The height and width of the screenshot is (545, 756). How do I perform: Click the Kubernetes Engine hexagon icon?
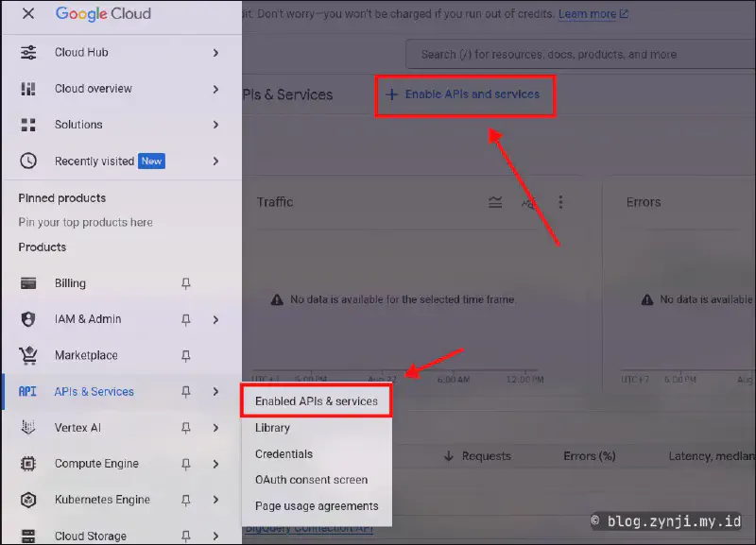click(x=26, y=500)
